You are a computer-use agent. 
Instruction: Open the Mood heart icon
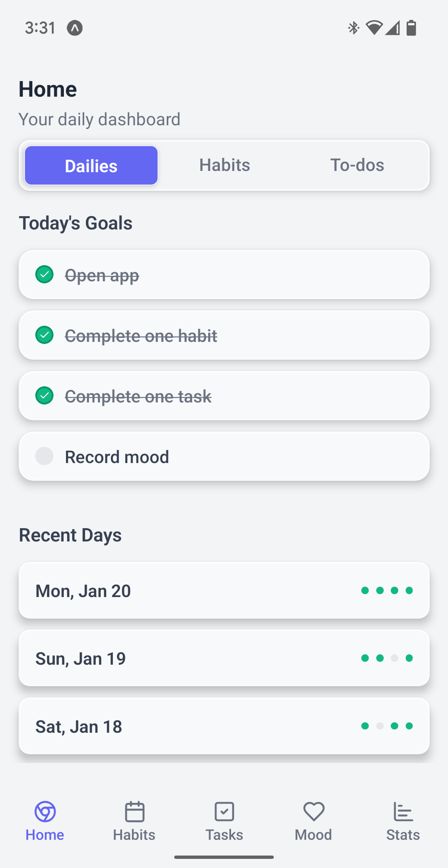tap(314, 812)
